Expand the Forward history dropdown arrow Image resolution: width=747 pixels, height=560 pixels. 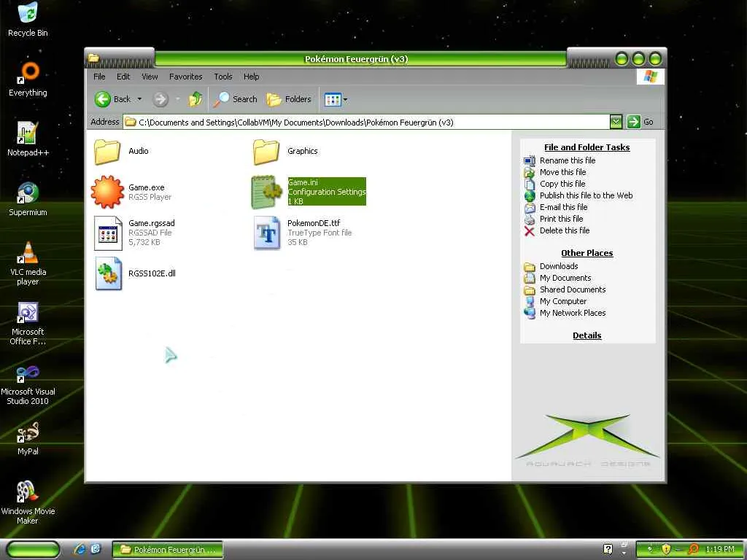pyautogui.click(x=178, y=99)
